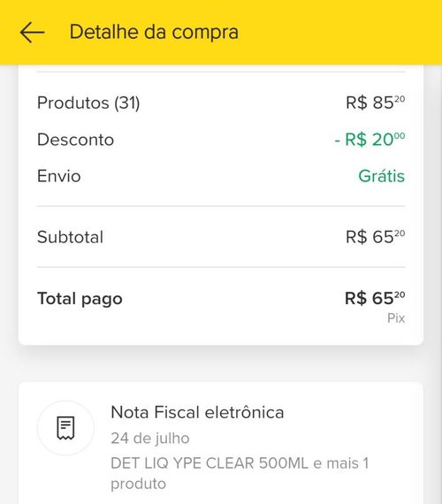
Task: Tap the green Grátis shipping text
Action: tap(382, 176)
